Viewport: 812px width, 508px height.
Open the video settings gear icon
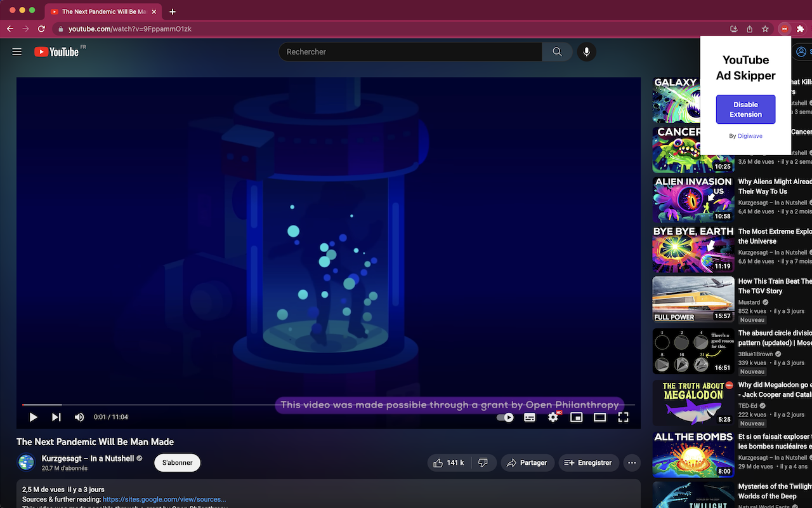[553, 417]
